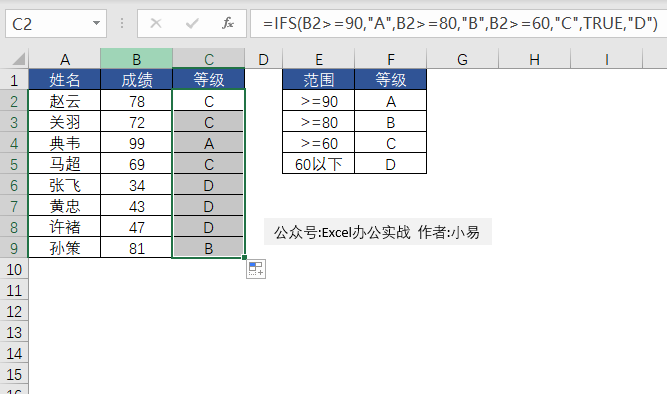Select the cell containing 许褚
Image resolution: width=667 pixels, height=394 pixels.
pos(65,227)
